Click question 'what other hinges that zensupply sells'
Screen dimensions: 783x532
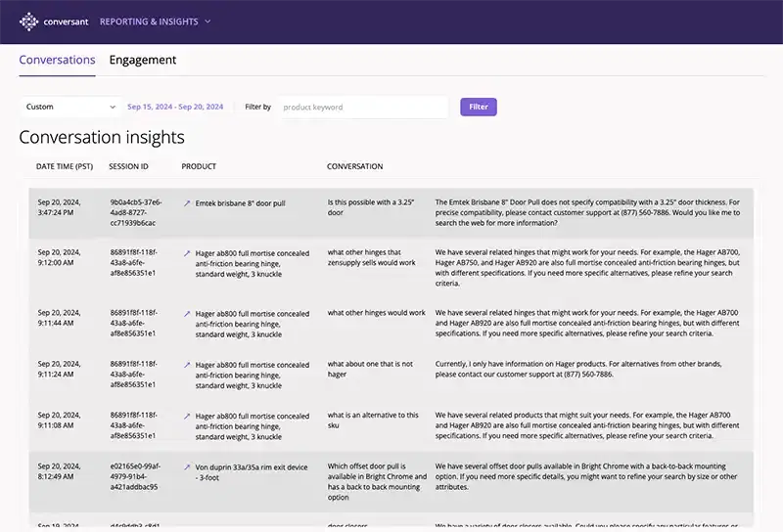coord(372,257)
